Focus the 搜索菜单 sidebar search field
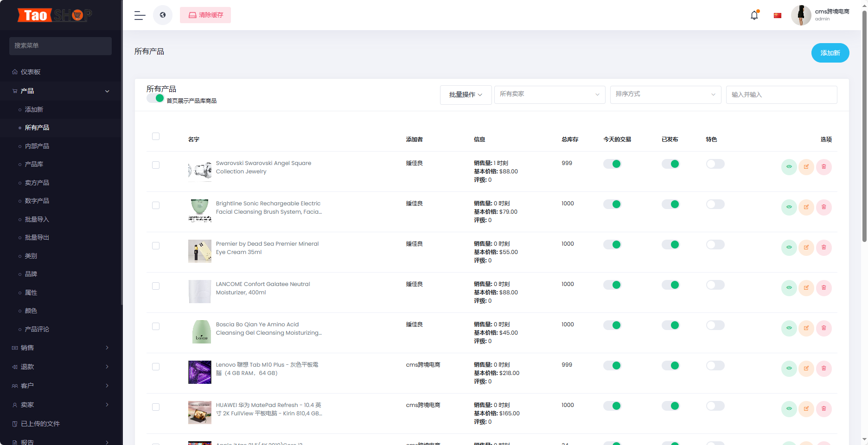 60,46
